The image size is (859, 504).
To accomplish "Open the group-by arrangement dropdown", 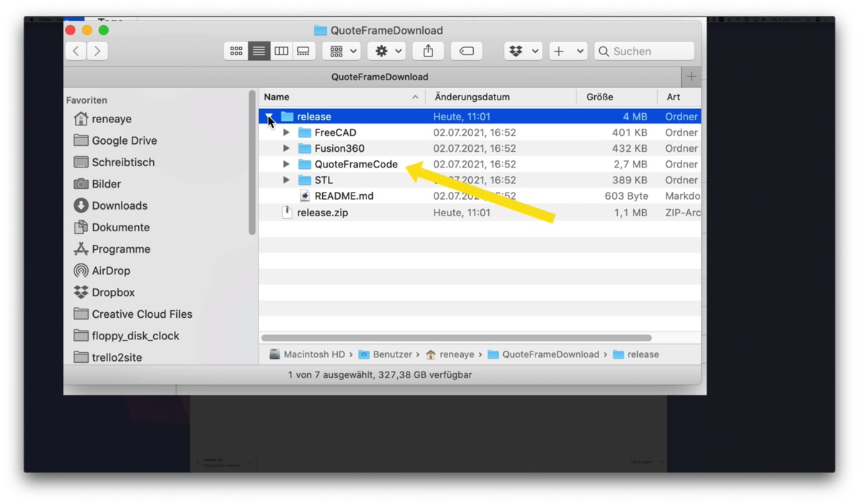I will 341,51.
